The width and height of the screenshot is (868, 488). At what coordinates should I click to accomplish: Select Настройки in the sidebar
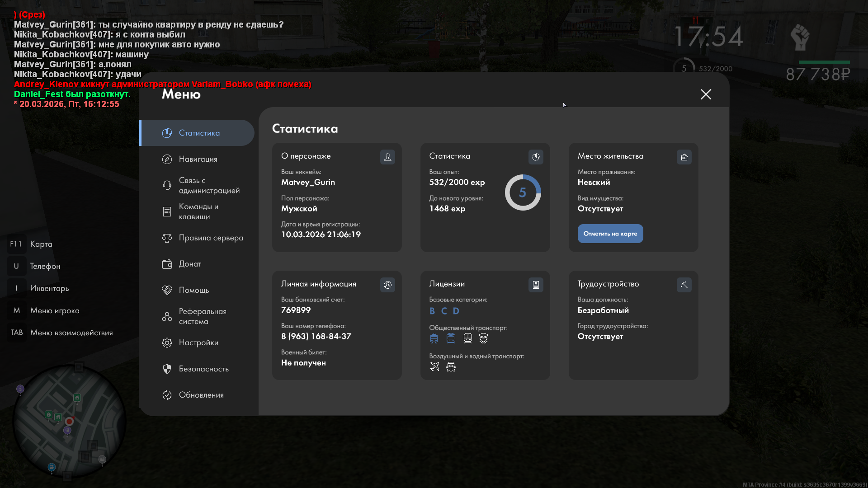point(198,343)
